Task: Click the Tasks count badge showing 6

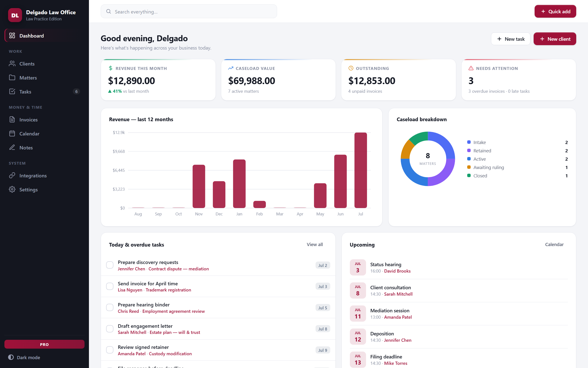Action: point(76,92)
